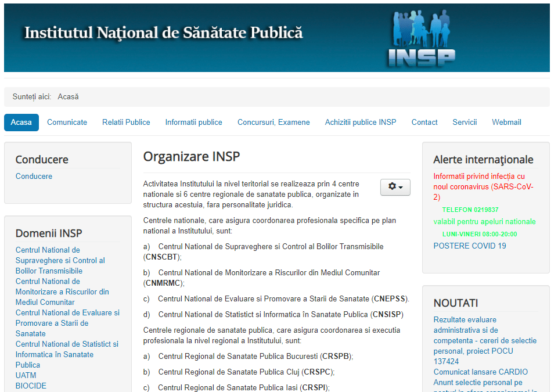Image resolution: width=558 pixels, height=392 pixels.
Task: Open Centrul National de Monitorizare a Riscurilor link
Action: point(62,292)
